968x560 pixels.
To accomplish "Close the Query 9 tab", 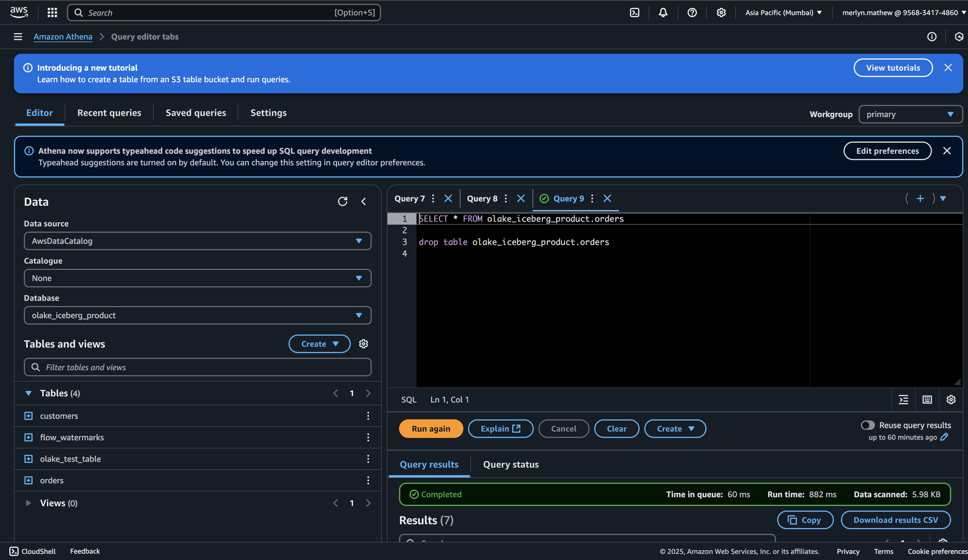I will 607,198.
